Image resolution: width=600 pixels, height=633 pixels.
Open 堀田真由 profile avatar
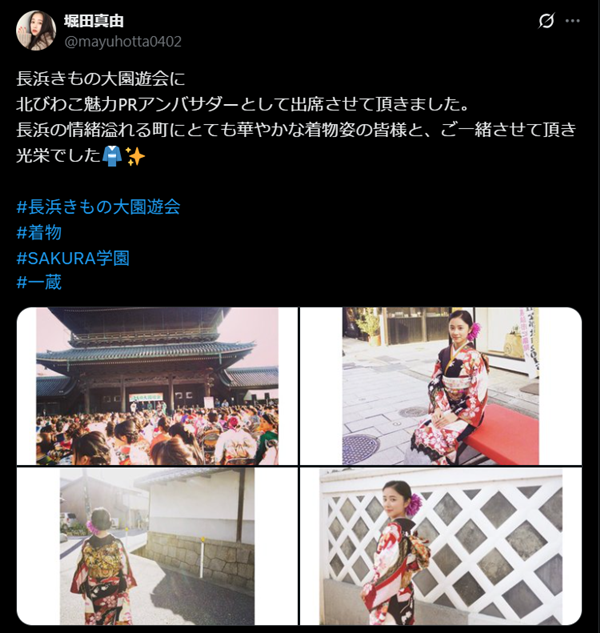pos(36,31)
